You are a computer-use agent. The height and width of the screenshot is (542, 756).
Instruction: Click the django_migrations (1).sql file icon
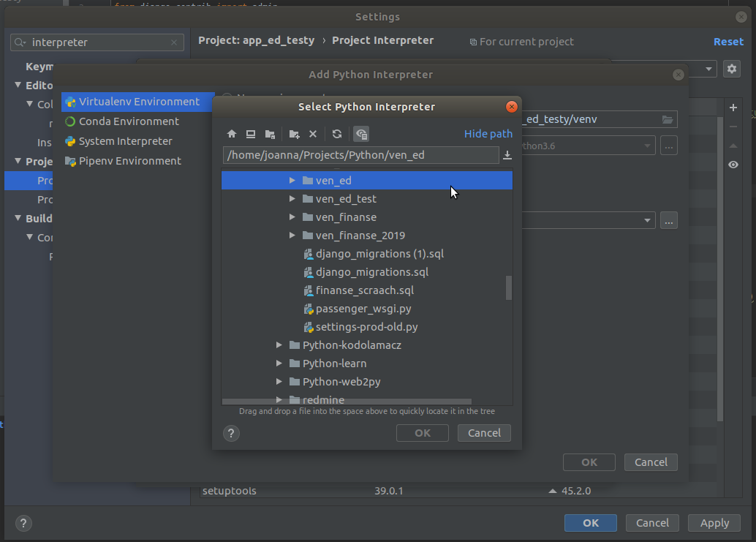pos(309,254)
